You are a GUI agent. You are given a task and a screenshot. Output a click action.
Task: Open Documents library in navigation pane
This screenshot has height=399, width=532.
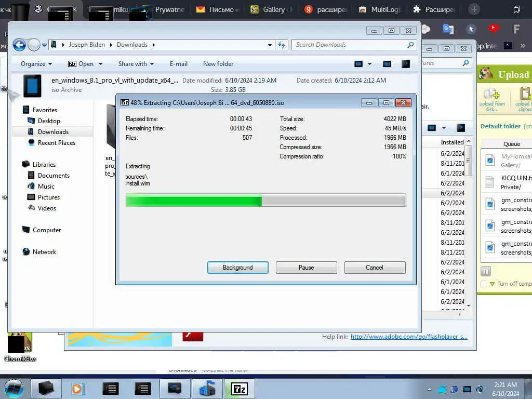click(54, 176)
